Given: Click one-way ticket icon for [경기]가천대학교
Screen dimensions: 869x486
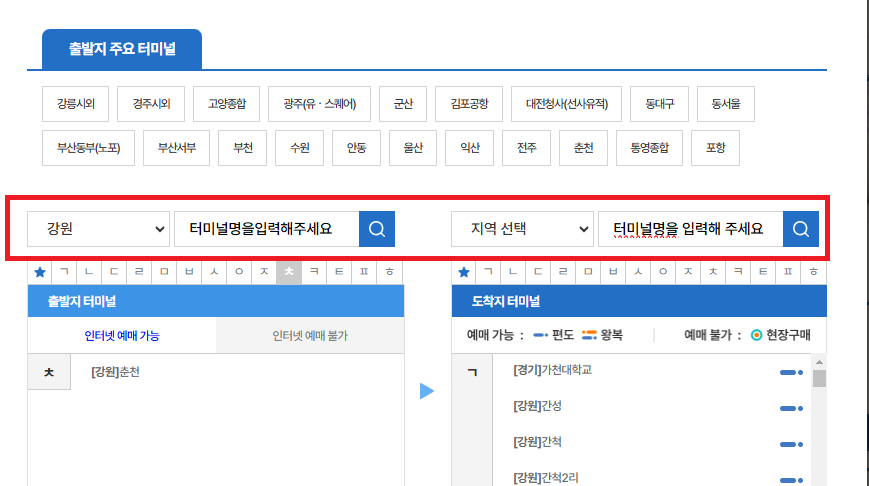Looking at the screenshot, I should [791, 372].
